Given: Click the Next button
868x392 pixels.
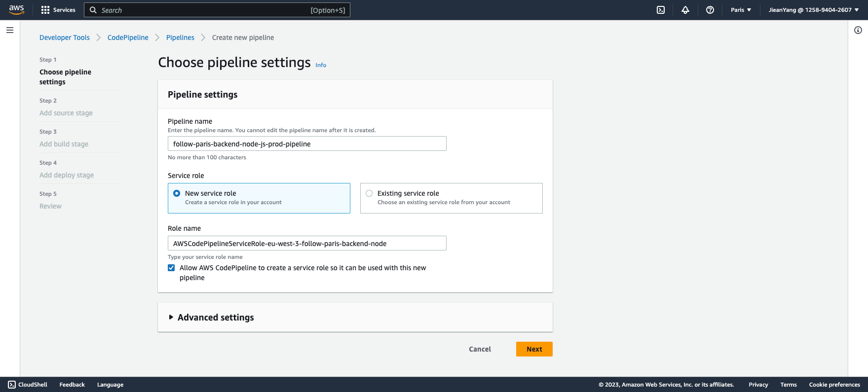Looking at the screenshot, I should (x=534, y=349).
